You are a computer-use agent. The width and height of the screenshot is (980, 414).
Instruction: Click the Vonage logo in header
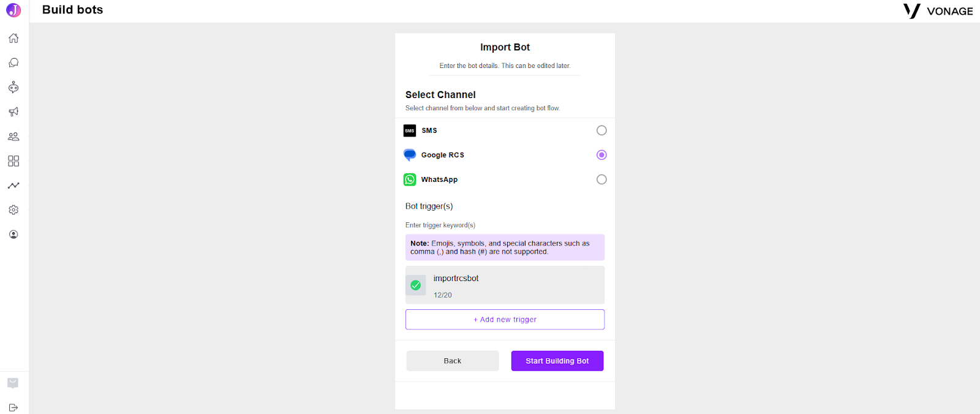click(938, 11)
